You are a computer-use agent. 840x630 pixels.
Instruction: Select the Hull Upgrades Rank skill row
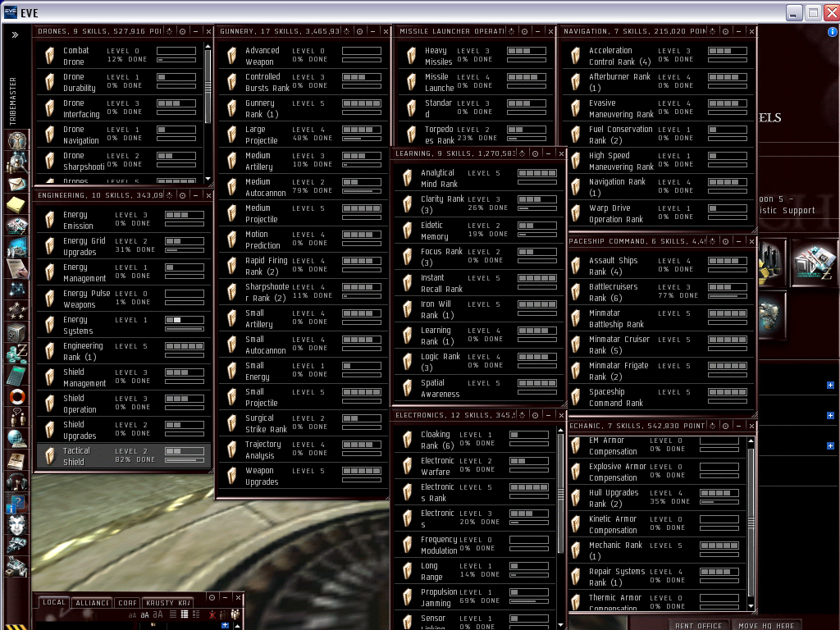[x=657, y=498]
